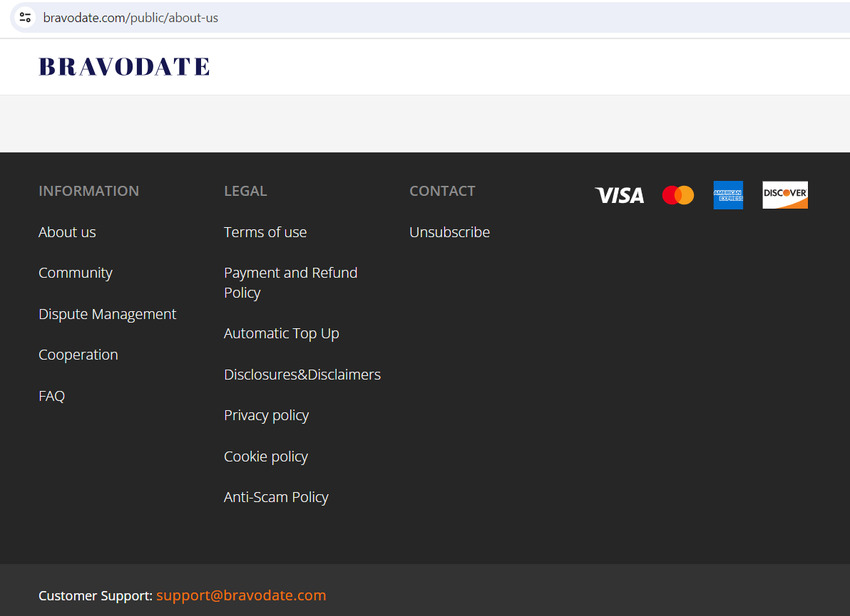
Task: Open Payment and Refund Policy
Action: tap(291, 283)
